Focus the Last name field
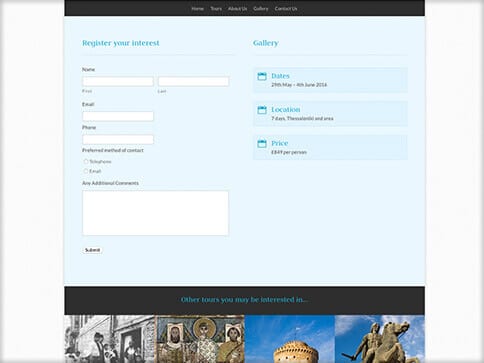Image resolution: width=484 pixels, height=363 pixels. tap(194, 81)
